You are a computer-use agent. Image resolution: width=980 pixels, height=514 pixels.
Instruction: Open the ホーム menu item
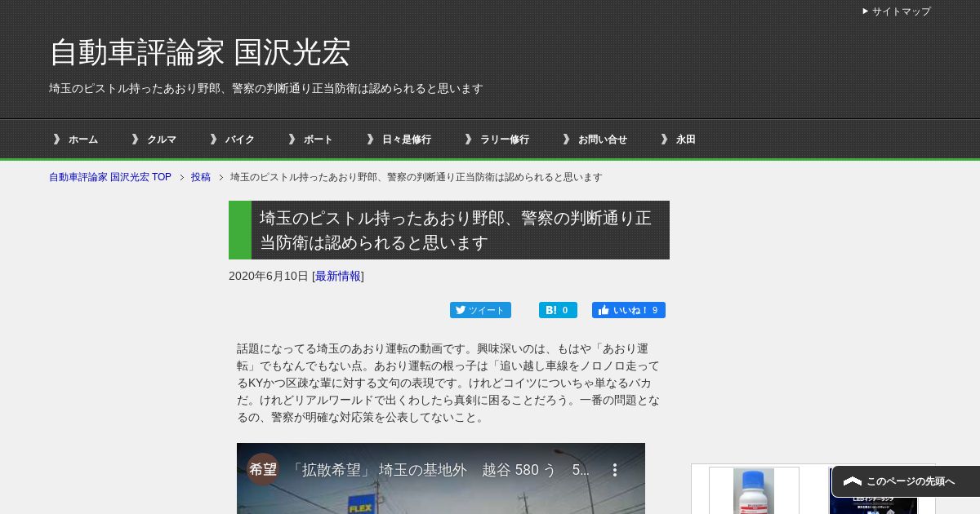point(75,140)
